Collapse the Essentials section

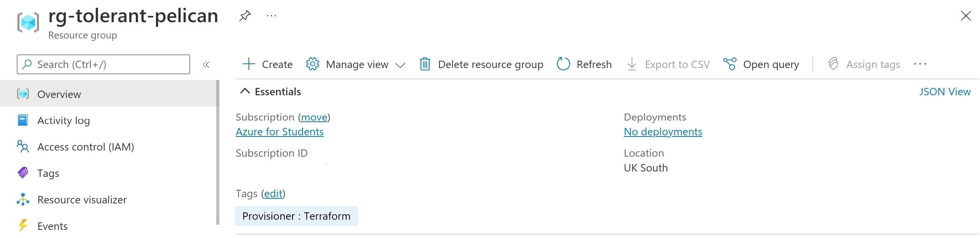245,91
